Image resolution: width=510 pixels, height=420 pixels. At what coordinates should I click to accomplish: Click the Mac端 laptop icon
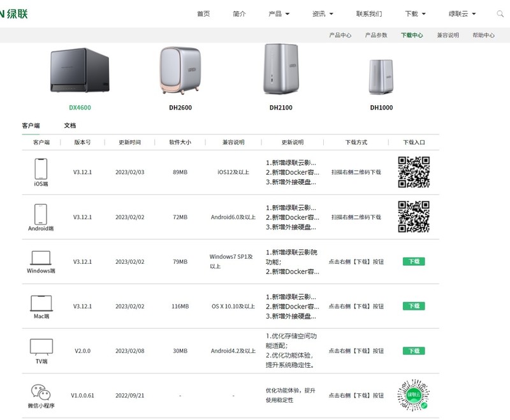pyautogui.click(x=40, y=303)
